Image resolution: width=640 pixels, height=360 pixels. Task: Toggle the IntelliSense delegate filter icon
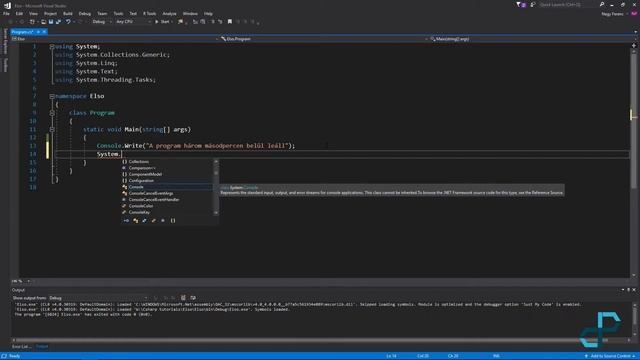click(163, 221)
